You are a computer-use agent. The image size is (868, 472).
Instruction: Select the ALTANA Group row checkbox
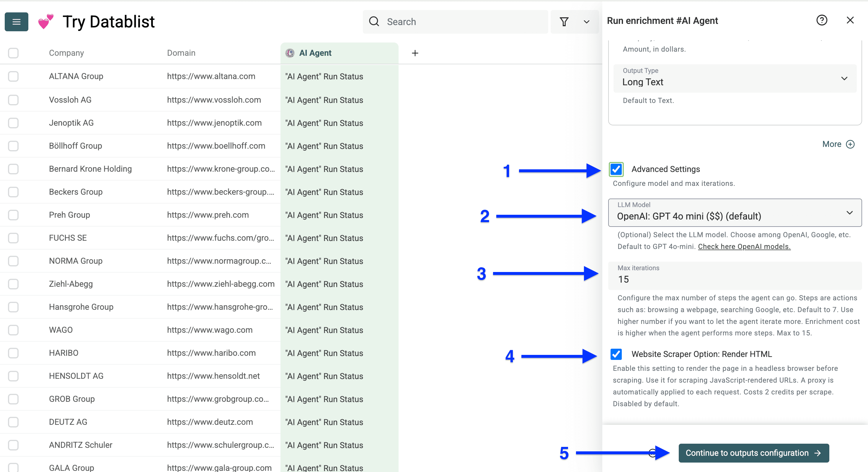[x=13, y=76]
